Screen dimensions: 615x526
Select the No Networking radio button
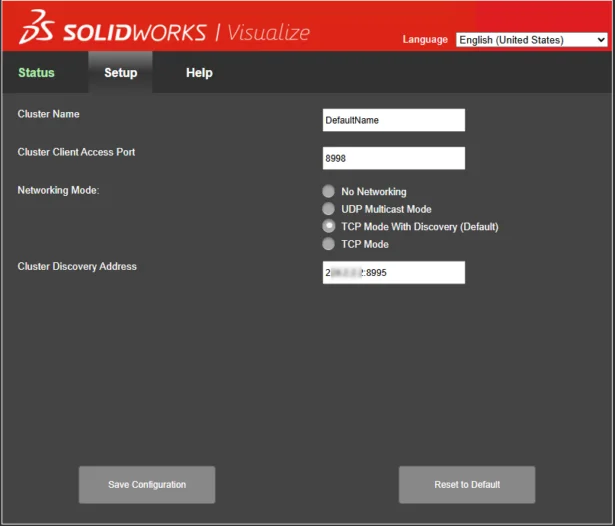click(328, 191)
